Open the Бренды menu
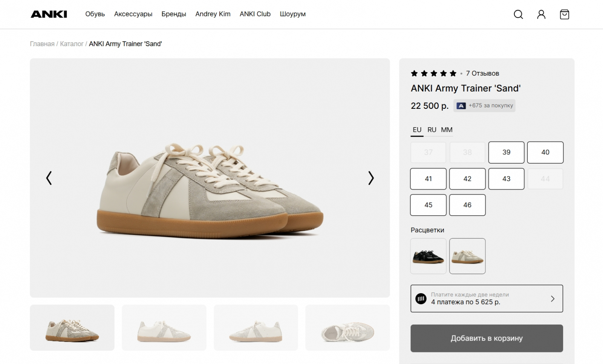Screen dimensions: 603x364 point(174,14)
